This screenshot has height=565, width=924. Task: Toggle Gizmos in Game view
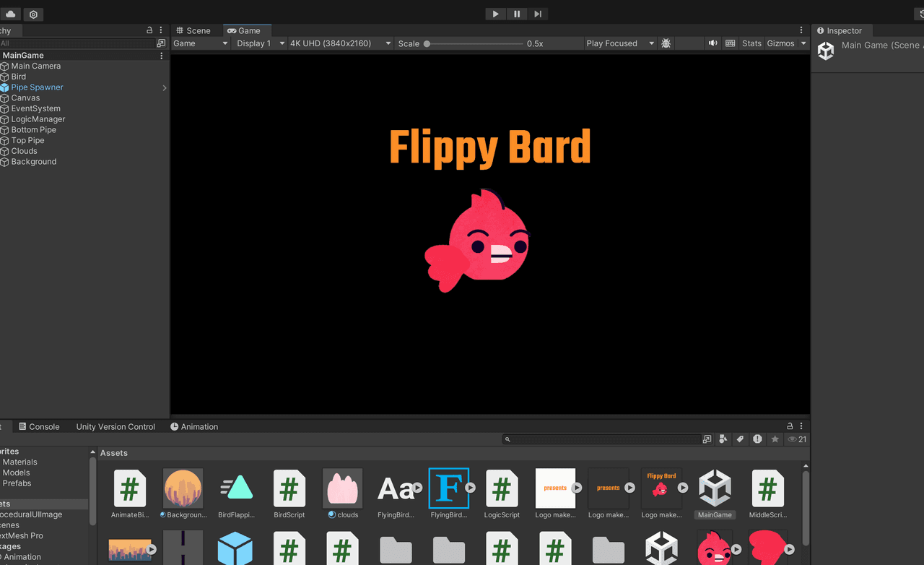(x=780, y=43)
